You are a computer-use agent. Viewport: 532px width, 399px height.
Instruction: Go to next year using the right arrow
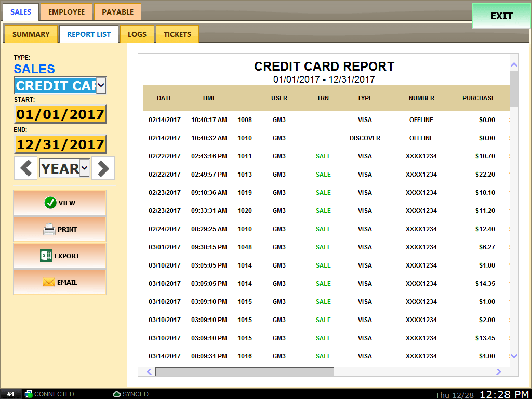pyautogui.click(x=102, y=168)
